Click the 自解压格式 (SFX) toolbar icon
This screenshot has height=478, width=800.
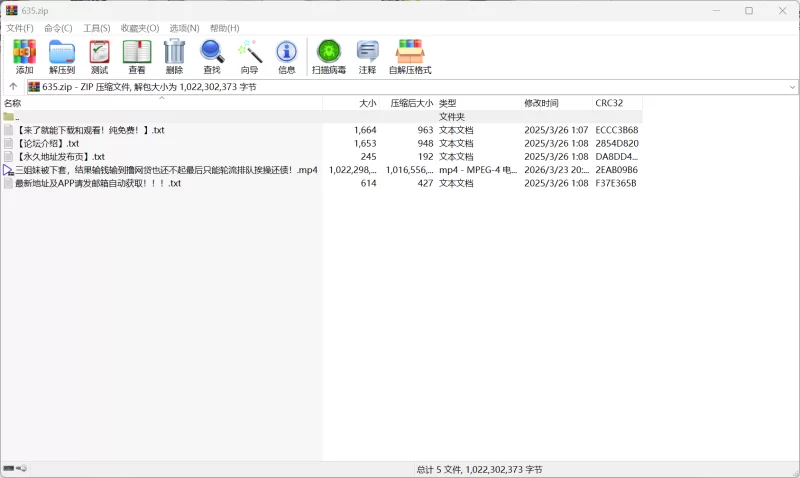410,56
